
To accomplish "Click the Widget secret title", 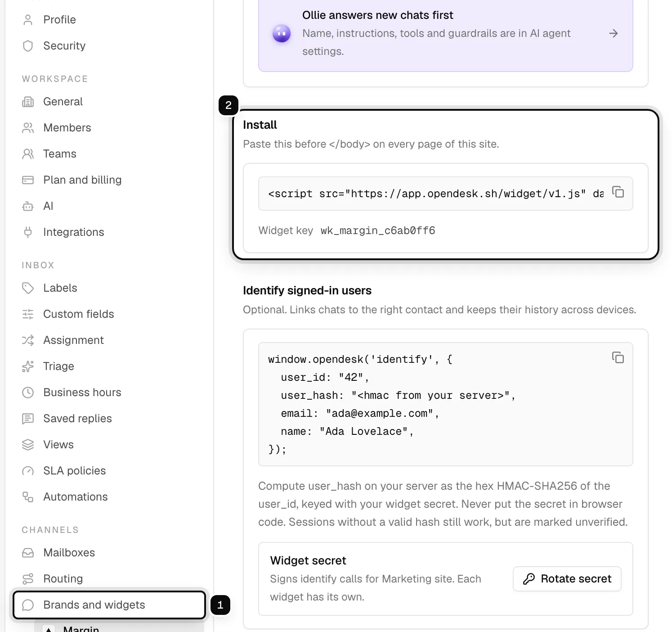I will (308, 560).
